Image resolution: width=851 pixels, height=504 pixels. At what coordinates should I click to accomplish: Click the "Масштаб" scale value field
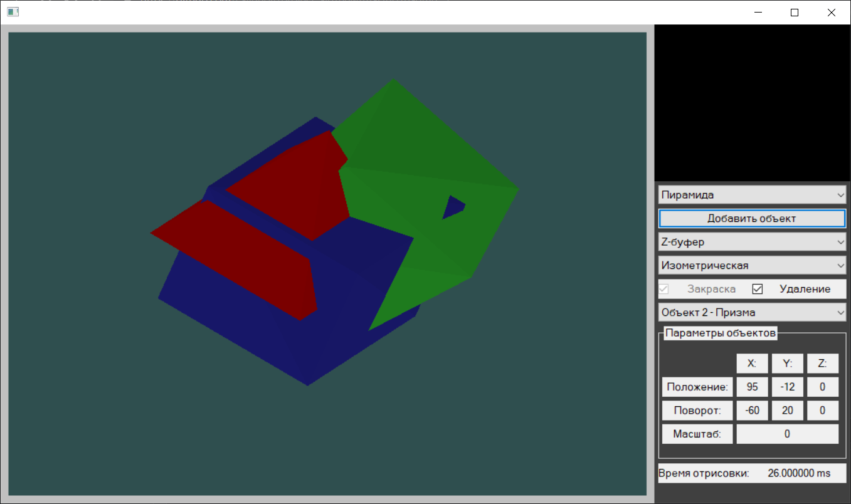pos(787,433)
